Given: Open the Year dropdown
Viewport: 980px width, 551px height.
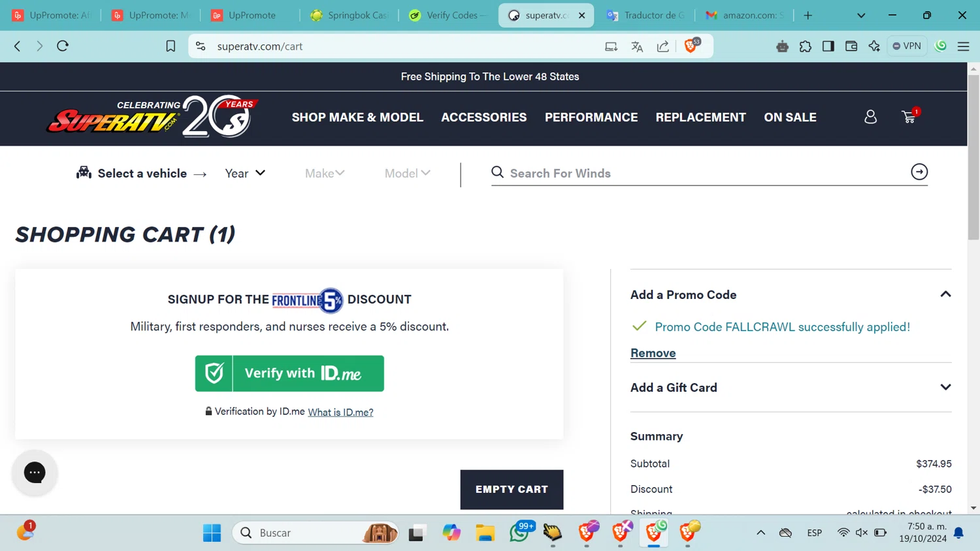Looking at the screenshot, I should [245, 173].
